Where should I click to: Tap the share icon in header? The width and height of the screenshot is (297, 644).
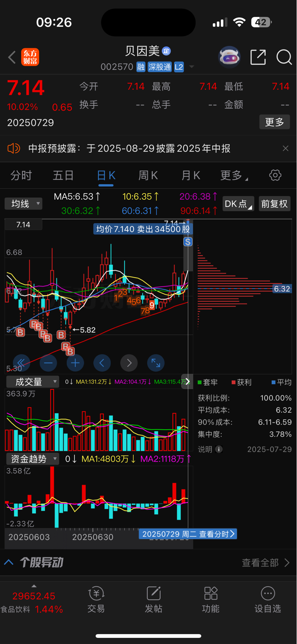(x=258, y=57)
